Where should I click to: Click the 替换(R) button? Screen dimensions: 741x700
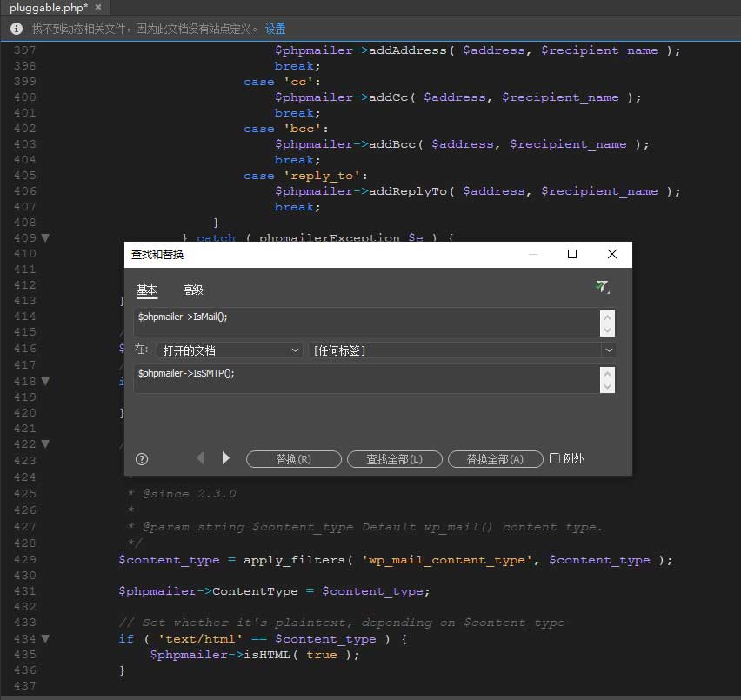[x=293, y=459]
